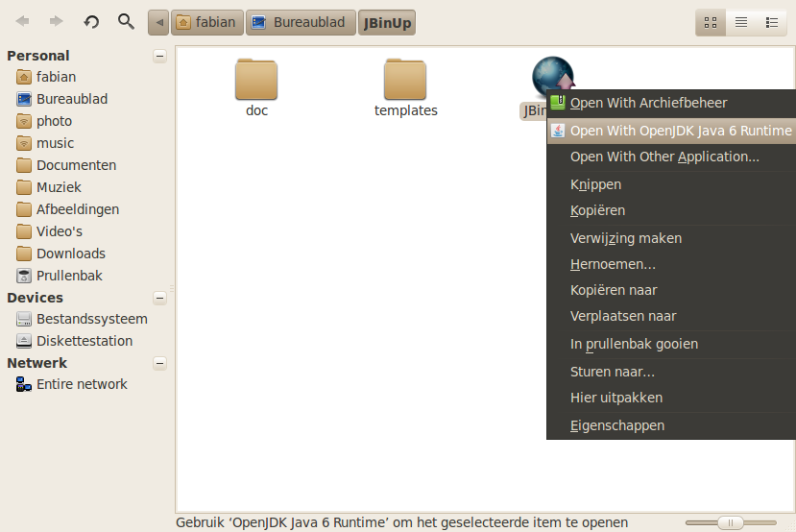The height and width of the screenshot is (532, 796).
Task: Click the status bar OpenJDK hint text
Action: pyautogui.click(x=401, y=522)
